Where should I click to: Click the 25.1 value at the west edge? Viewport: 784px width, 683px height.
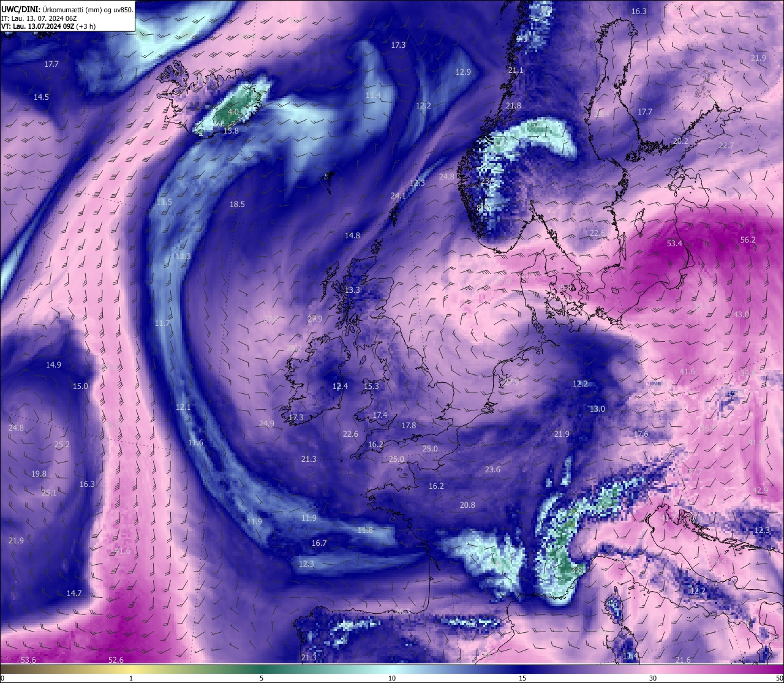point(49,492)
